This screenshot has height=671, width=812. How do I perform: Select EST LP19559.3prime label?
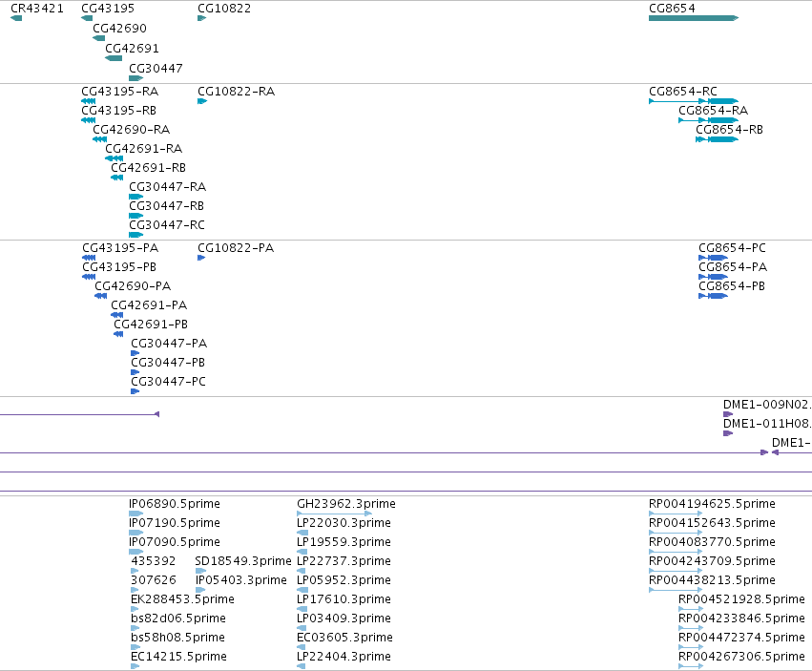tap(344, 542)
